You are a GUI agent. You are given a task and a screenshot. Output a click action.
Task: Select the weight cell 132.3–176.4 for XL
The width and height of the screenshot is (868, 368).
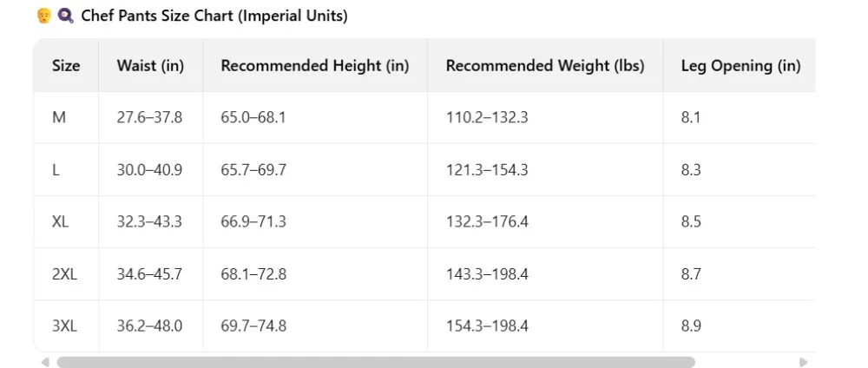click(487, 222)
